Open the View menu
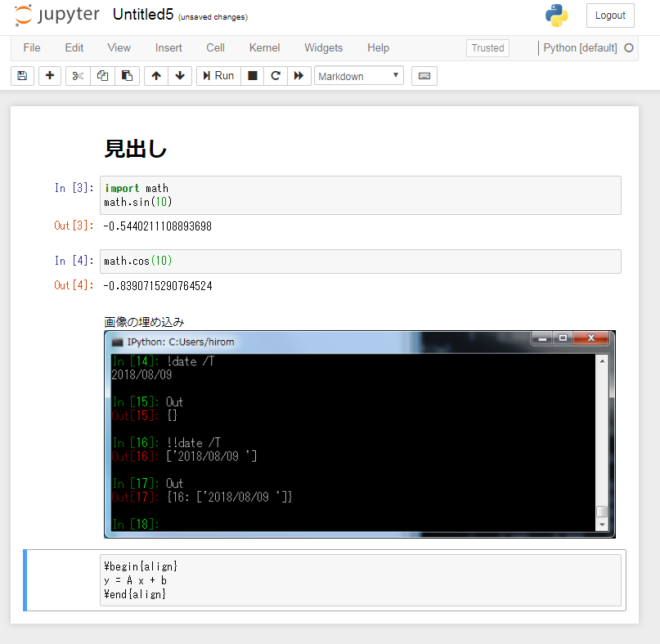660x644 pixels. click(x=119, y=48)
